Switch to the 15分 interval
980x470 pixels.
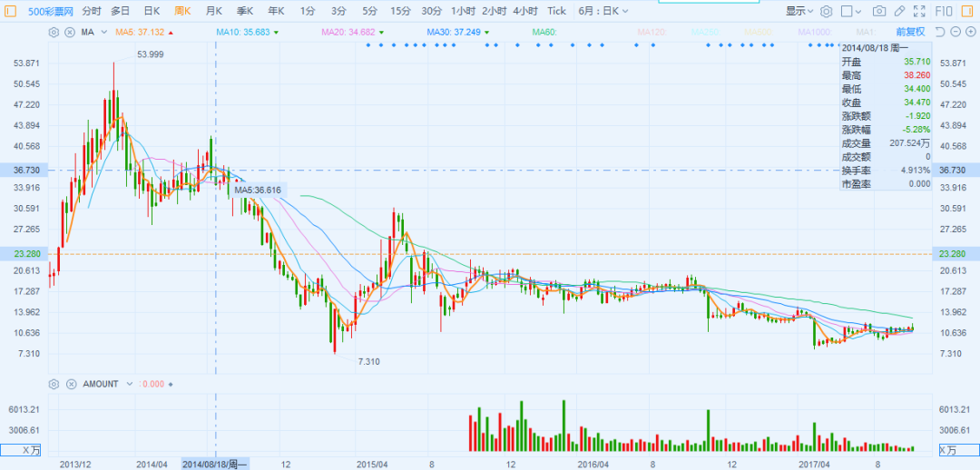point(401,11)
